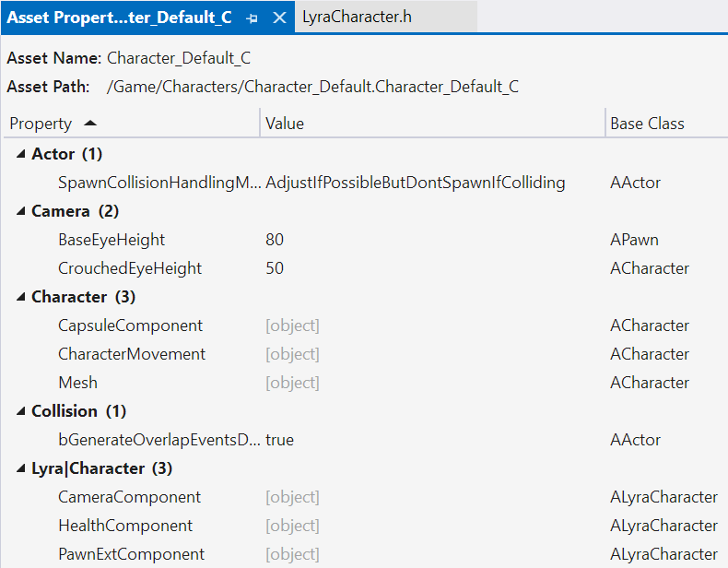728x568 pixels.
Task: Collapse the Collision category
Action: tap(20, 411)
